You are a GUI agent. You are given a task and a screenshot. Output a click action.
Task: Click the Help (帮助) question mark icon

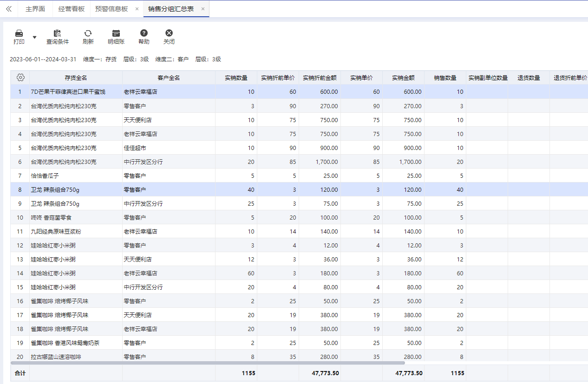pos(144,33)
